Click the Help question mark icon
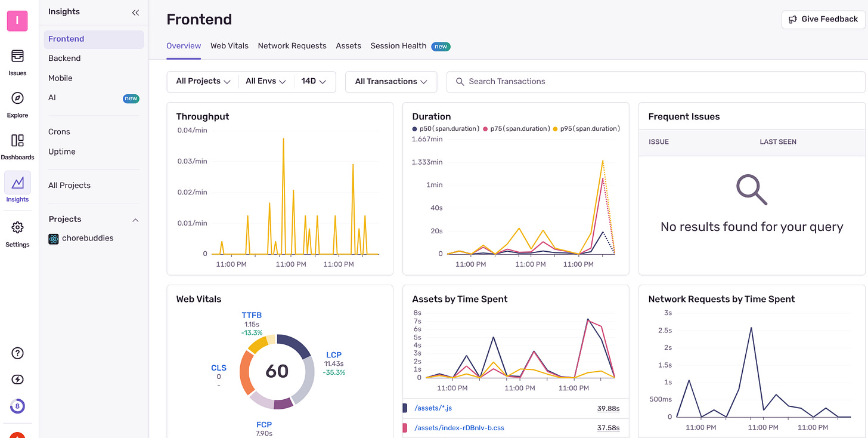 pyautogui.click(x=17, y=353)
